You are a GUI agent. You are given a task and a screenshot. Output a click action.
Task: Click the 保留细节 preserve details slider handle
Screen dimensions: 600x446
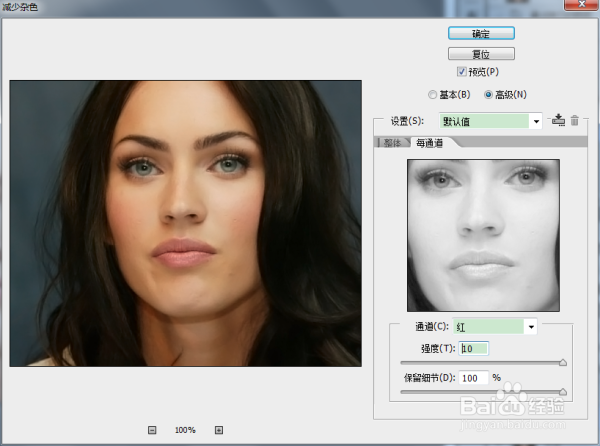(x=563, y=391)
